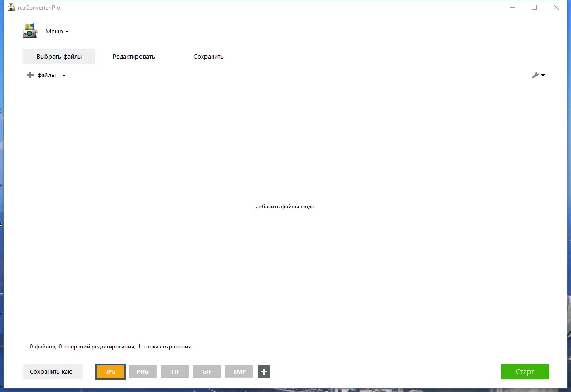
Task: Click the plus icon to add файлы
Action: (30, 75)
